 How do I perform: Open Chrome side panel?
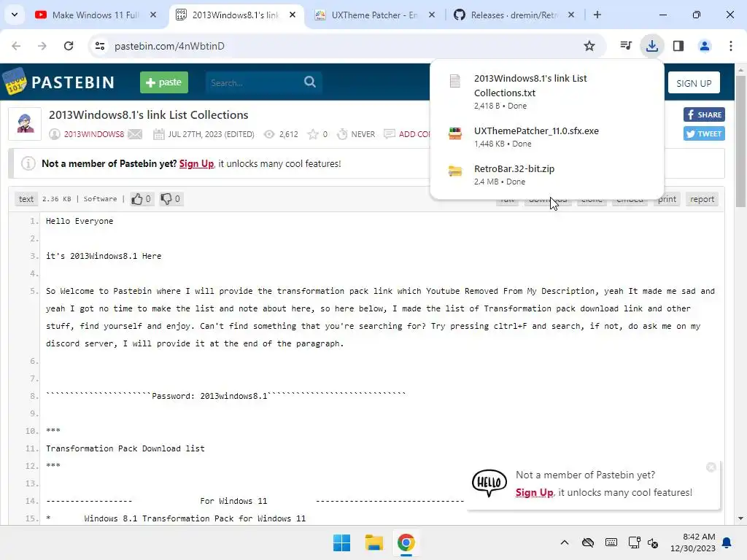tap(678, 46)
